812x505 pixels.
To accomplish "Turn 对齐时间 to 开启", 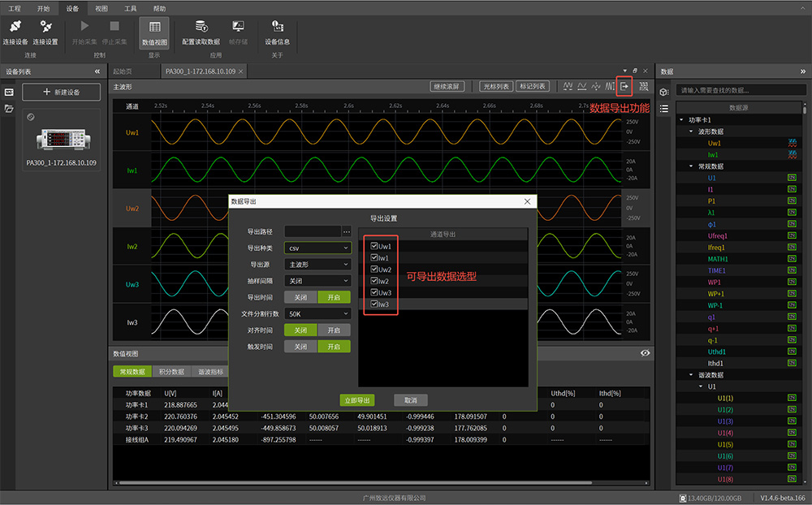I will click(334, 330).
